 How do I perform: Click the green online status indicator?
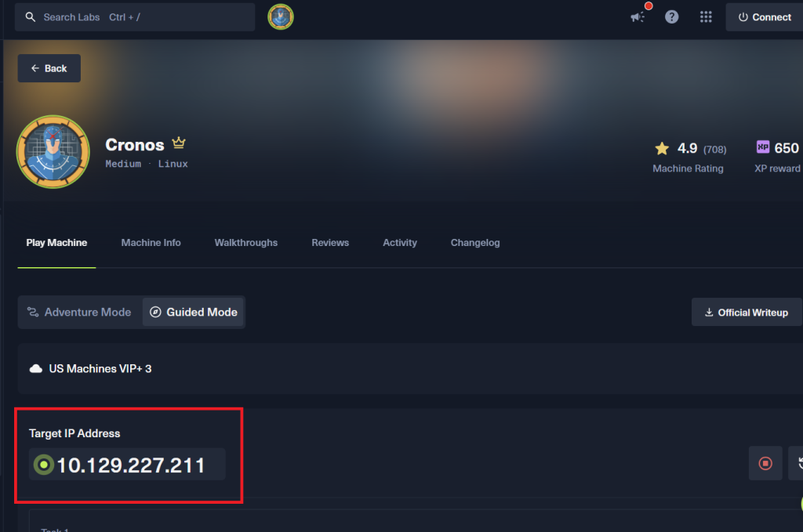(x=44, y=465)
